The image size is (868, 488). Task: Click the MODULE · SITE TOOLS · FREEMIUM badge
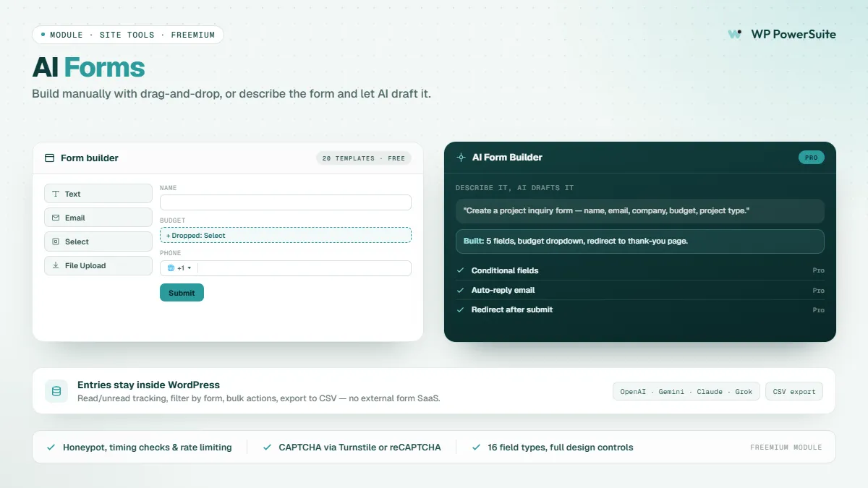(x=128, y=35)
